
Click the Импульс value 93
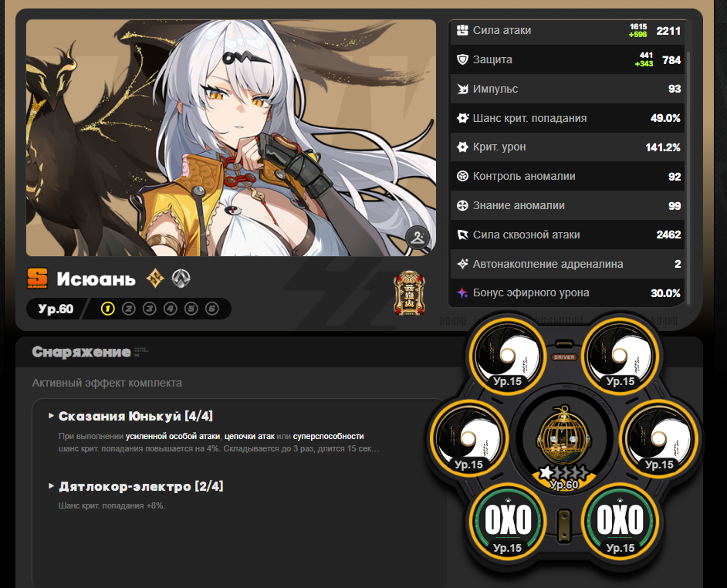click(675, 89)
